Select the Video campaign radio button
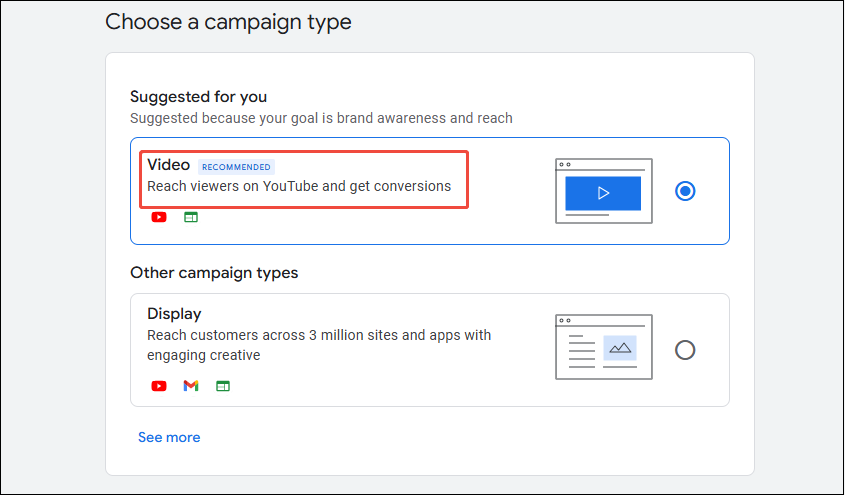The image size is (845, 495). [x=685, y=191]
